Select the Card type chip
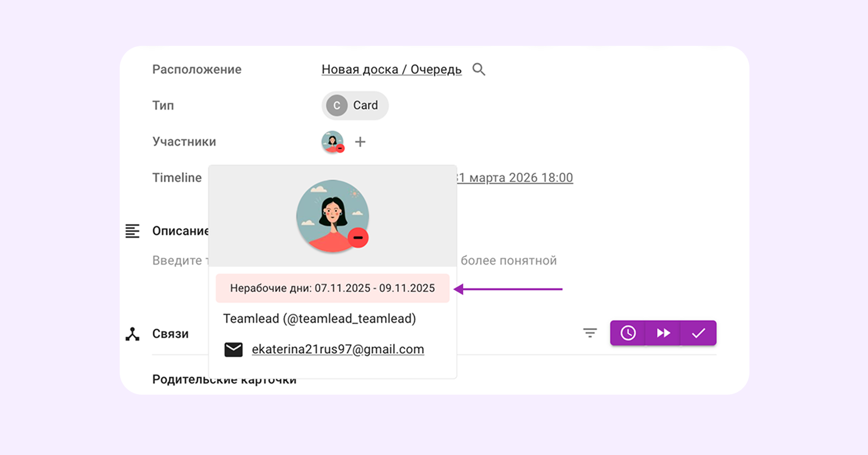 [x=355, y=106]
